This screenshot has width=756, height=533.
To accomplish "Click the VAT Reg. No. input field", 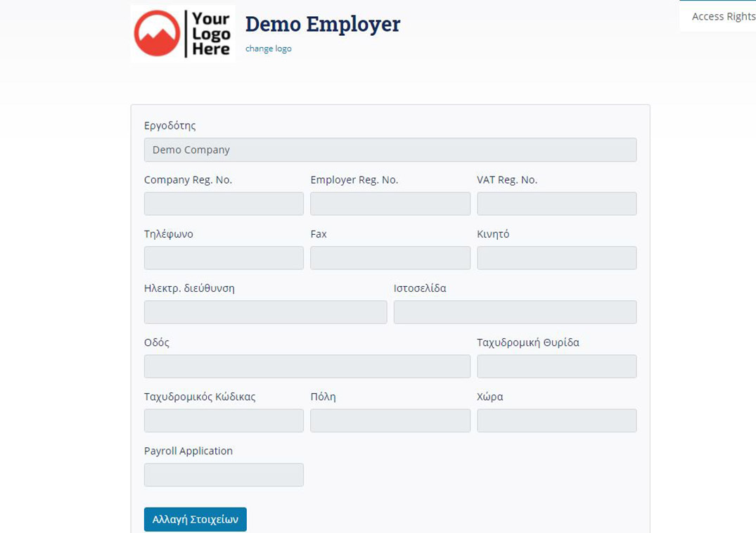I will [x=557, y=204].
